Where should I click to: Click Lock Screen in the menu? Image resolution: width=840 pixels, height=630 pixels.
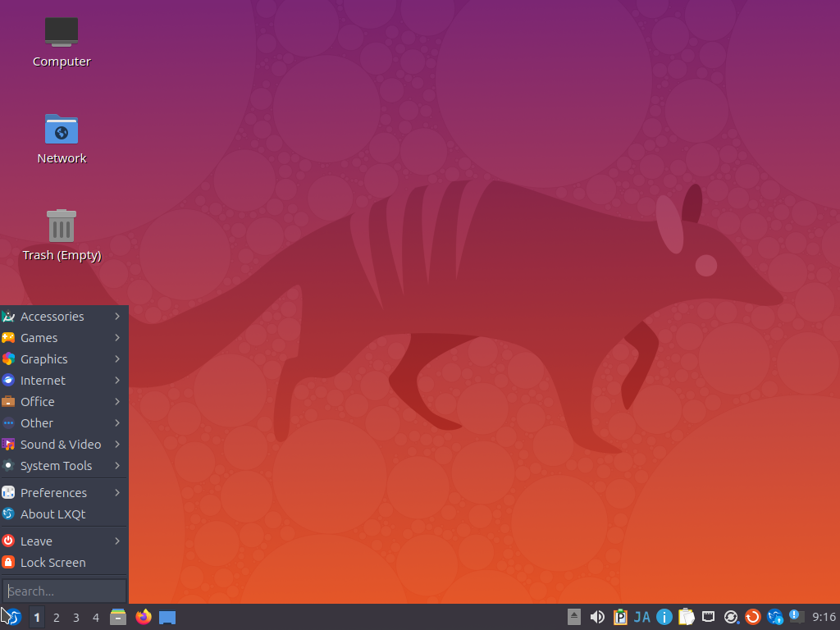(x=54, y=563)
